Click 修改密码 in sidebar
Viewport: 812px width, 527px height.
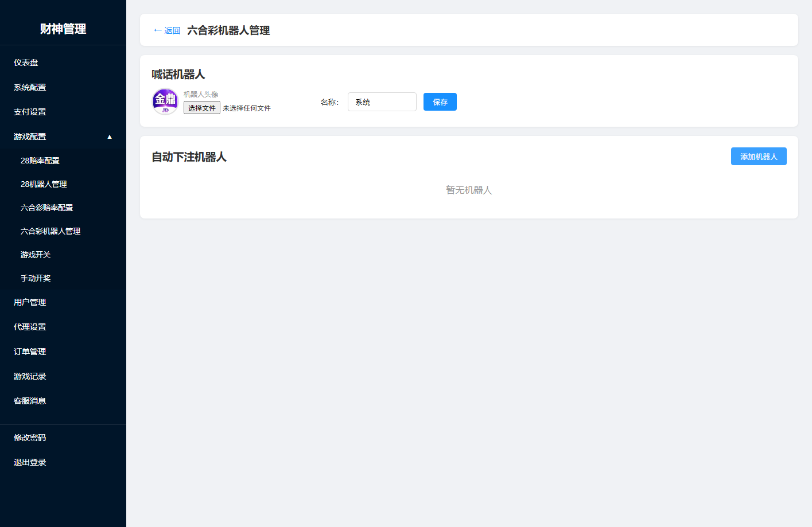[30, 438]
